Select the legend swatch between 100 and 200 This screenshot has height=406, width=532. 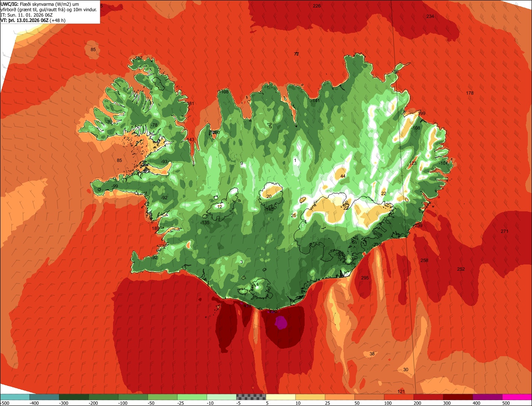tap(399, 397)
